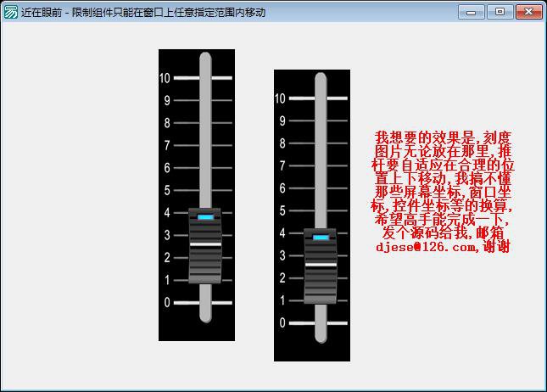This screenshot has width=547, height=392.
Task: Click the number 0 on the left scale
Action: click(167, 303)
